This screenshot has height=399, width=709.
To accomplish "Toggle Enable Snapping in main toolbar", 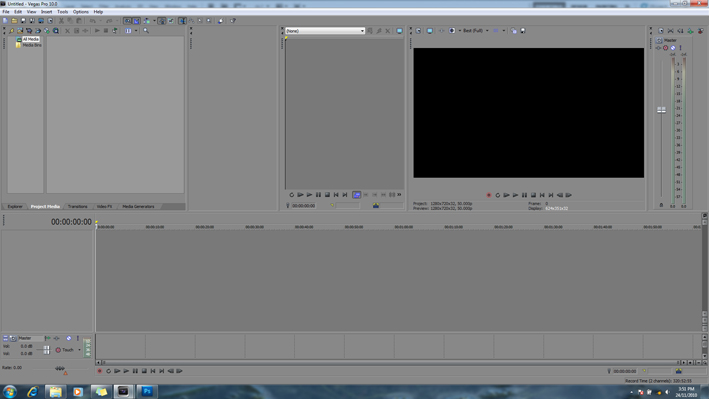I will click(x=128, y=21).
